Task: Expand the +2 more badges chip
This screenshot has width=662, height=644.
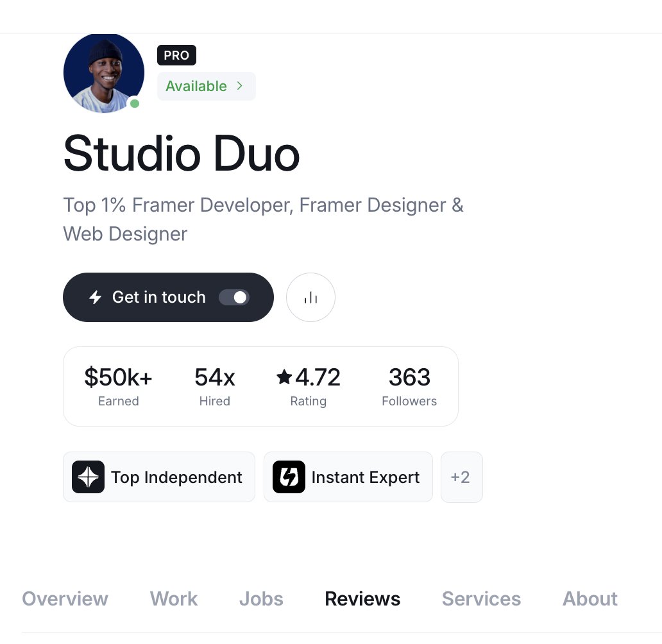Action: coord(461,477)
